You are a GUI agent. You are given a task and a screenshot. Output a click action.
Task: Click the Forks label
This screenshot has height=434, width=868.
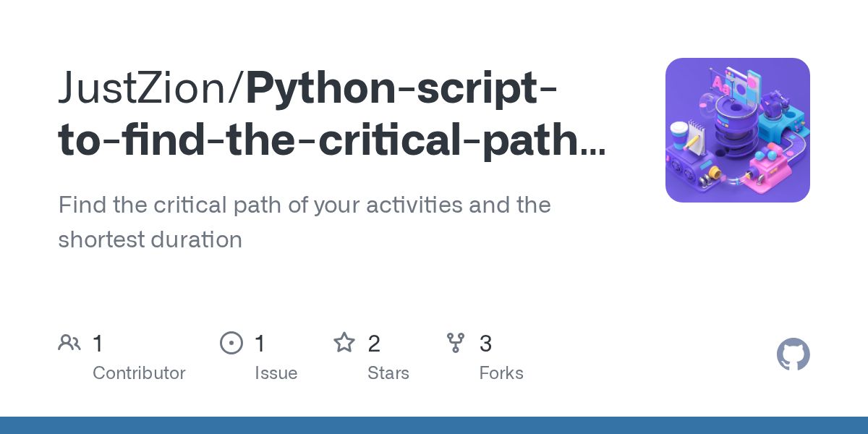(x=501, y=373)
